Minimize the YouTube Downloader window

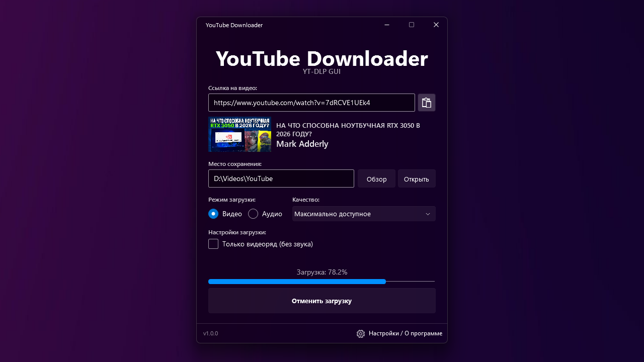click(x=387, y=25)
